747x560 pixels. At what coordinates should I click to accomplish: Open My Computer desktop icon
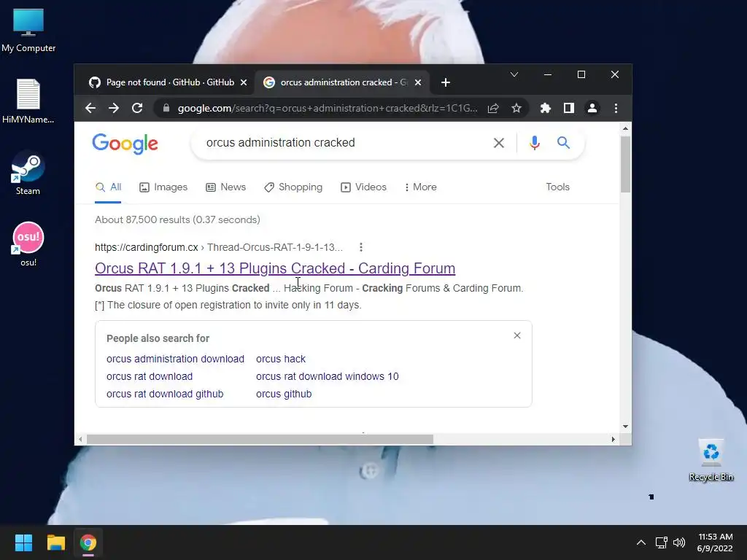(28, 31)
